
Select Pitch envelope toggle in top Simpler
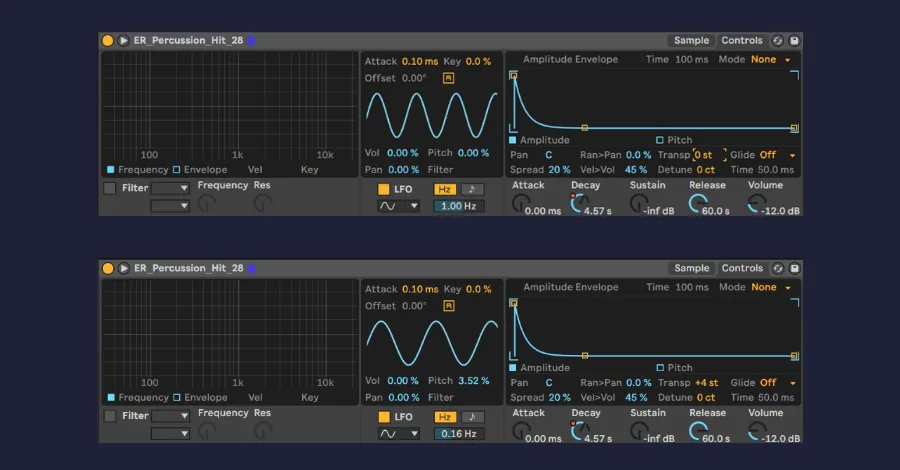click(x=660, y=139)
